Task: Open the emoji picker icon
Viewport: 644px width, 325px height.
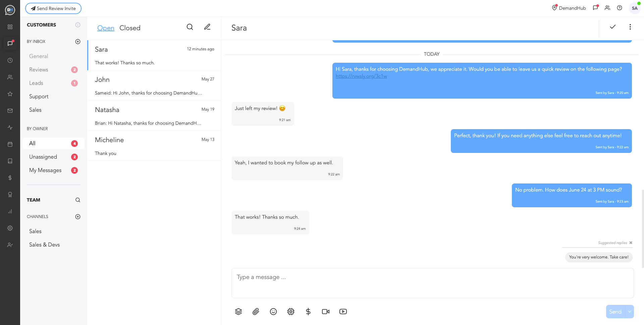Action: [x=273, y=312]
